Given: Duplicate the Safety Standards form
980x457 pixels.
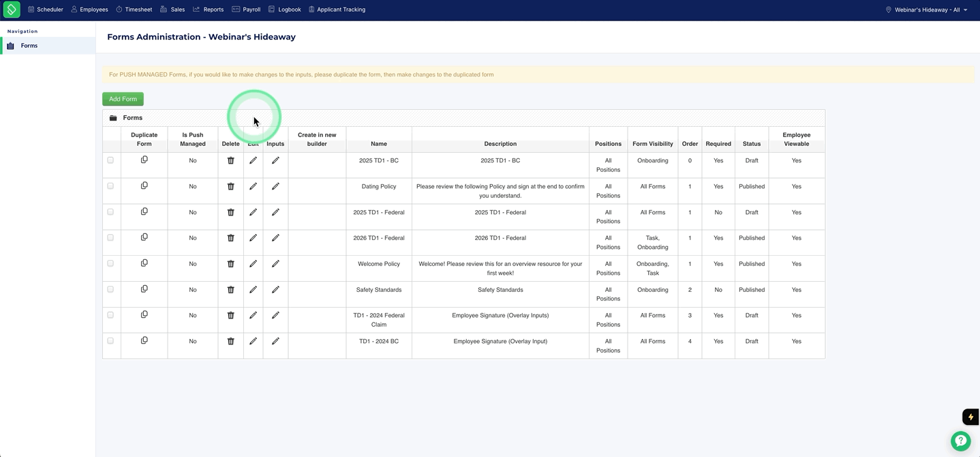Looking at the screenshot, I should click(144, 289).
